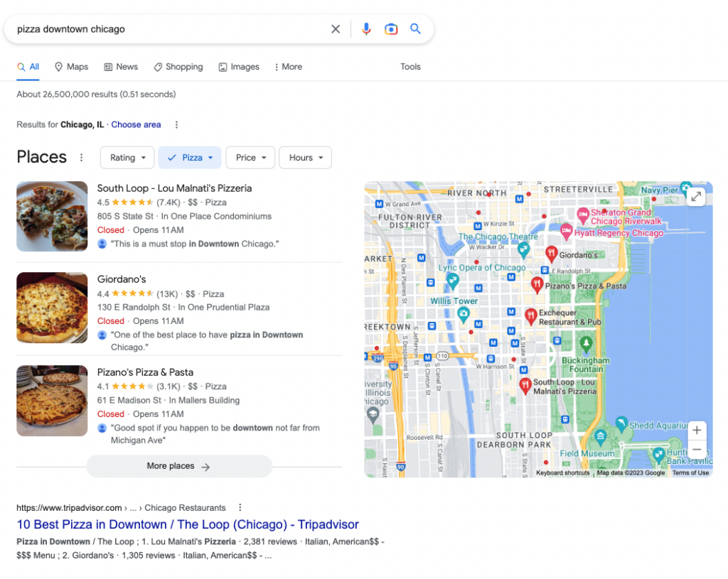Image resolution: width=728 pixels, height=579 pixels.
Task: Click the Tripadvisor URL breadcrumb text
Action: [x=121, y=508]
